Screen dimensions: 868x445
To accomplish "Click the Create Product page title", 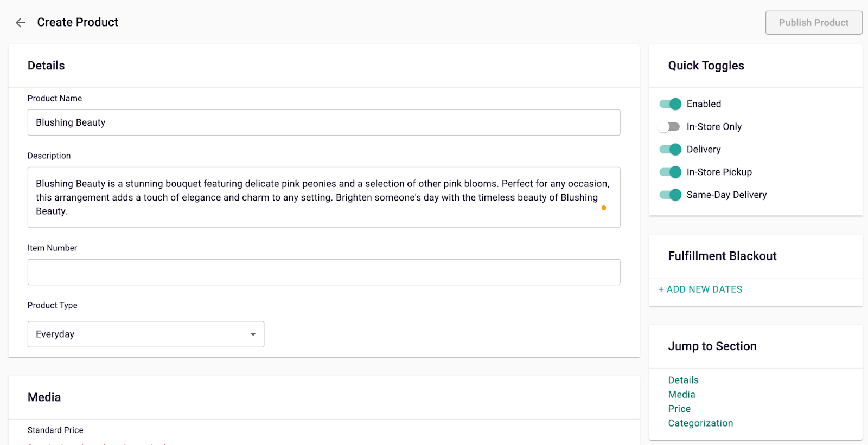I will pos(78,22).
